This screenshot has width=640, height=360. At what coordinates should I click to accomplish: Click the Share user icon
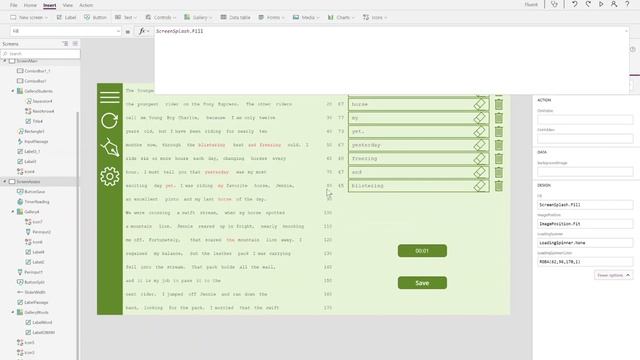[x=614, y=4]
